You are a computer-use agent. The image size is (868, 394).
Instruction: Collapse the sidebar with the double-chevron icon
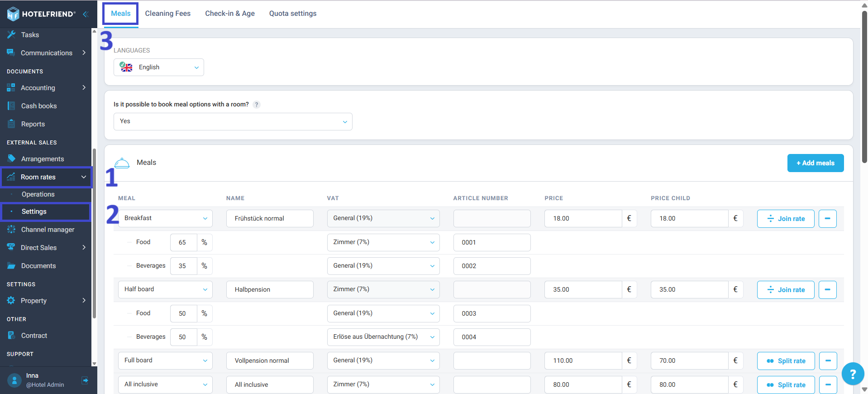point(85,14)
